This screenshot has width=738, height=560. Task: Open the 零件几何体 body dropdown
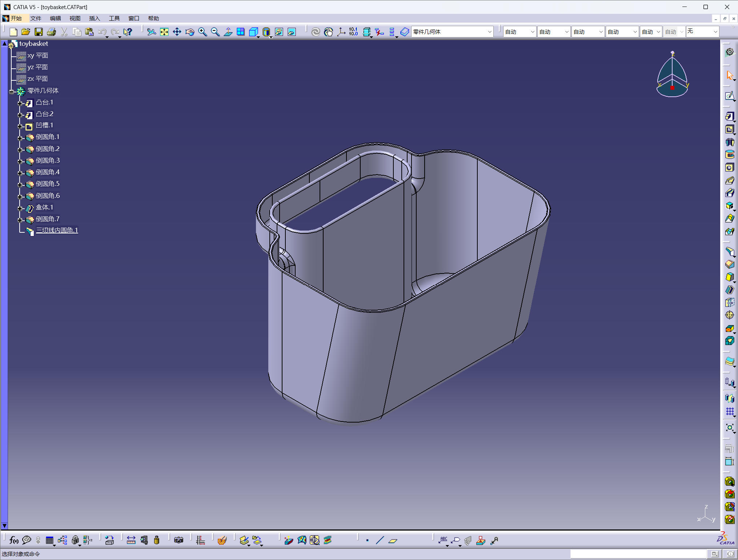(489, 32)
